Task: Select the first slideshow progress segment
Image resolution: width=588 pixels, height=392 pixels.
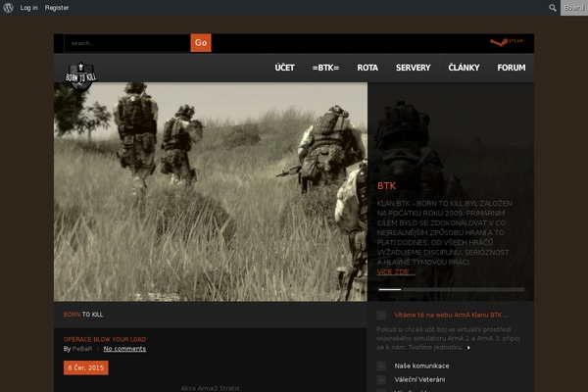Action: [390, 290]
